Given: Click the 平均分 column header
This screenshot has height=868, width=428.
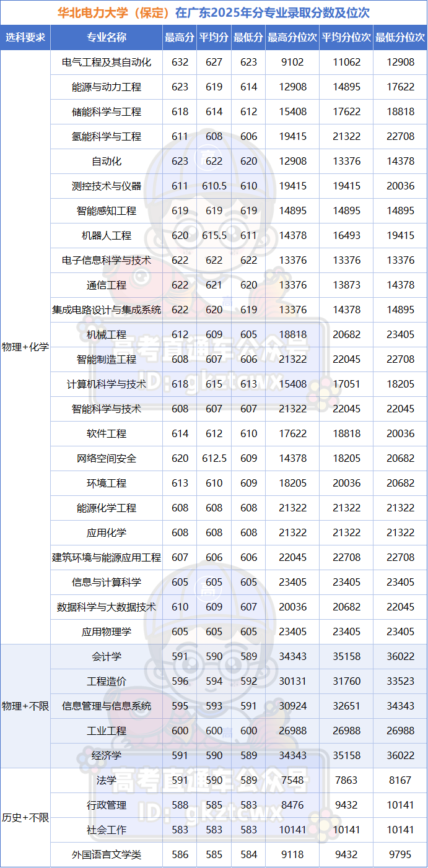Looking at the screenshot, I should tap(214, 37).
